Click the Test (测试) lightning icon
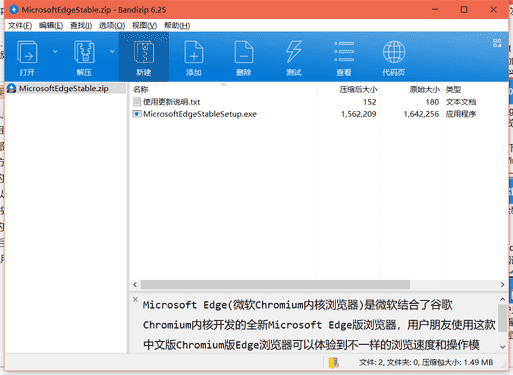Image resolution: width=513 pixels, height=375 pixels. coord(294,52)
